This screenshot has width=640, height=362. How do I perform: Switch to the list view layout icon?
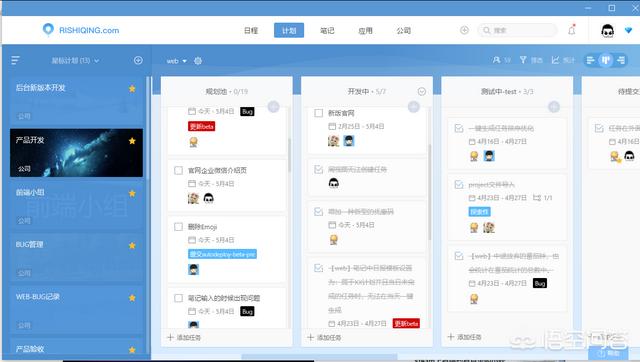[x=590, y=60]
